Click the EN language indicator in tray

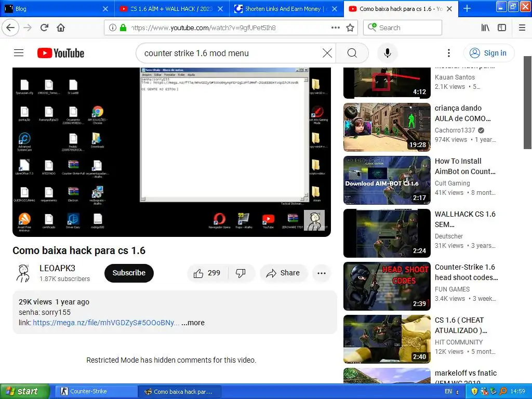[x=448, y=391]
